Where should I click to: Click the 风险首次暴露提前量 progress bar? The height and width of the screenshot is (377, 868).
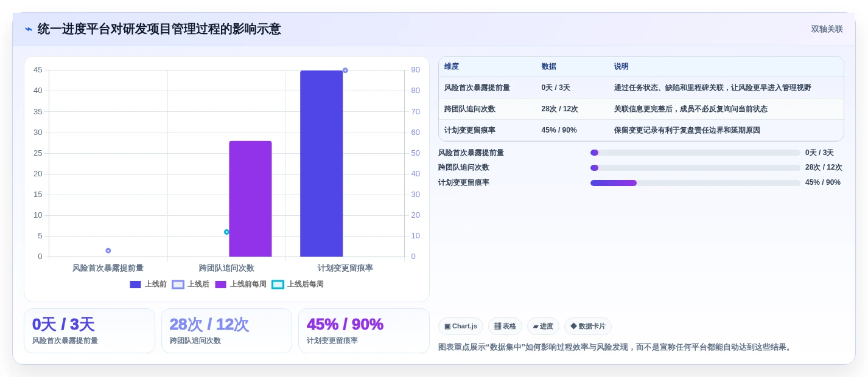point(695,153)
